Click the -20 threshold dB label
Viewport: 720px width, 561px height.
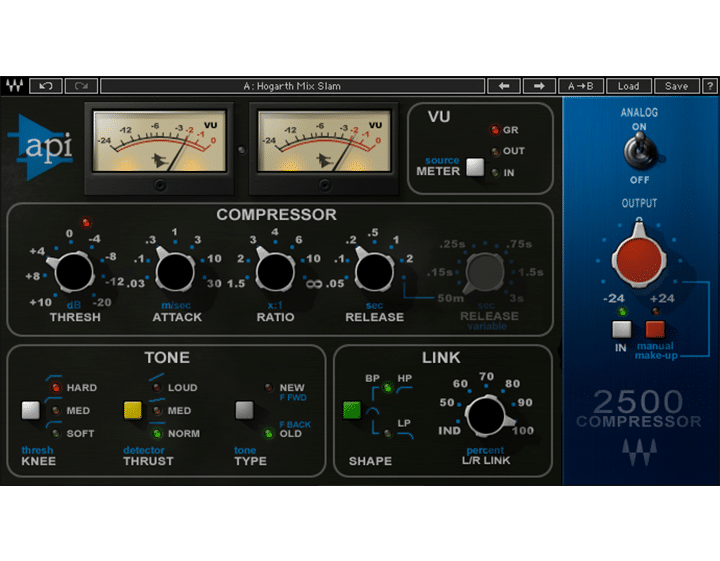(x=101, y=303)
